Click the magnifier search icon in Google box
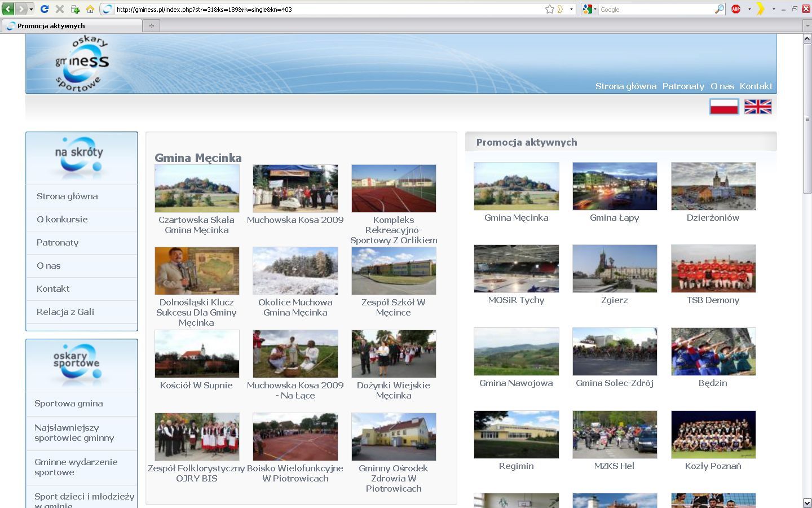The height and width of the screenshot is (508, 812). [x=719, y=9]
